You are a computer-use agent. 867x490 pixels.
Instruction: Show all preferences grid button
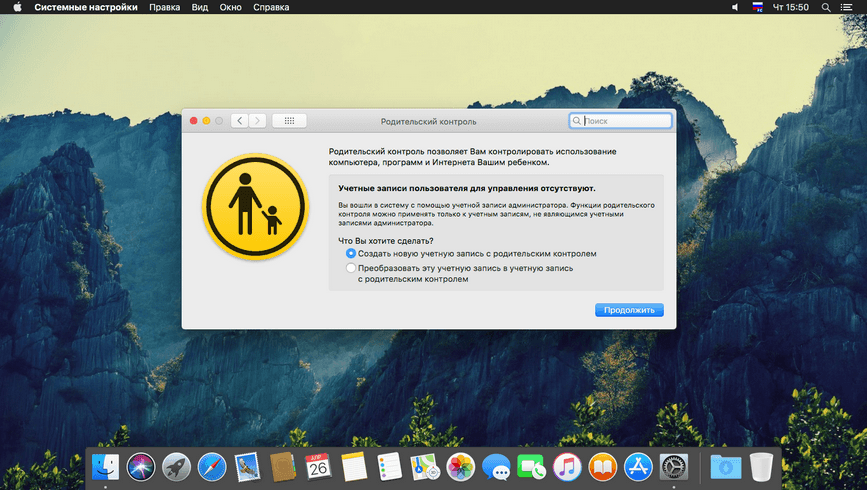tap(289, 121)
